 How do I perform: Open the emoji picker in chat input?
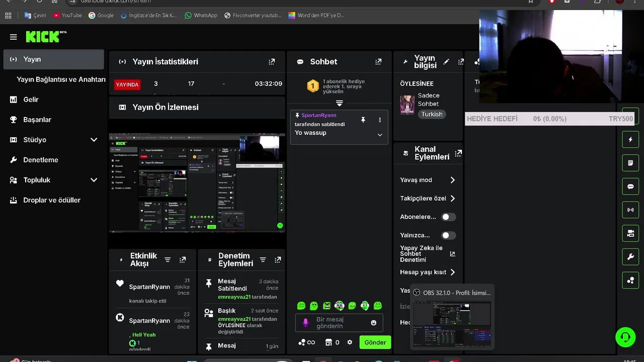[373, 323]
